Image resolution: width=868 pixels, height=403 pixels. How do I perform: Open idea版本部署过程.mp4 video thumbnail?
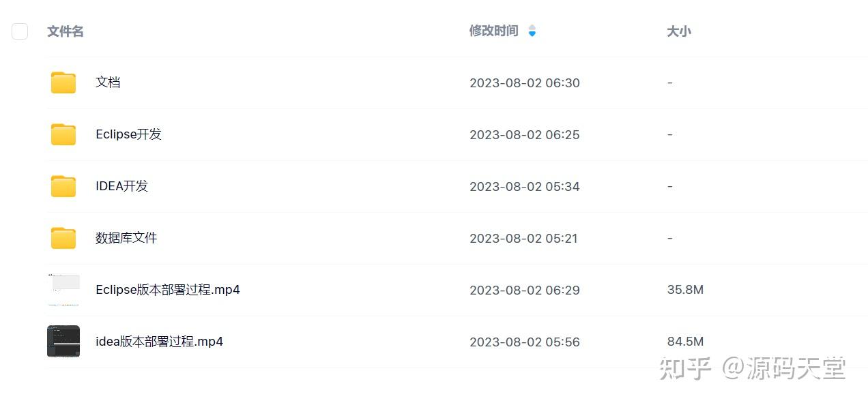coord(63,342)
